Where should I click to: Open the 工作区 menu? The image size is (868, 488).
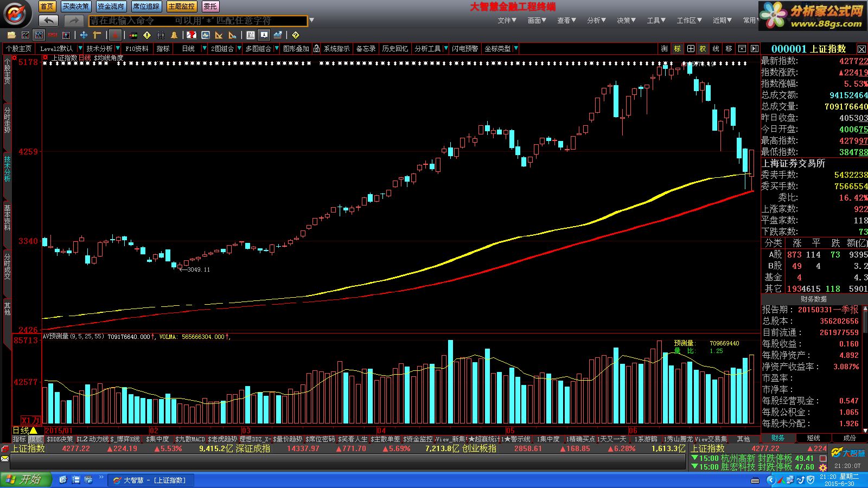[x=689, y=20]
